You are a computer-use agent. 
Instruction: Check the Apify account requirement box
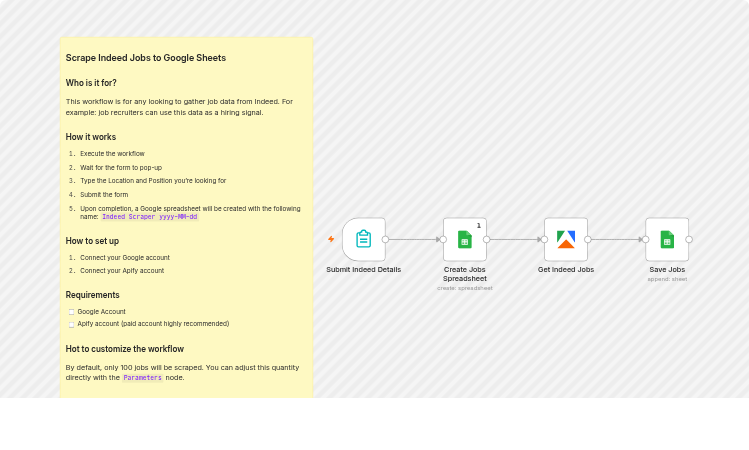[x=71, y=325]
